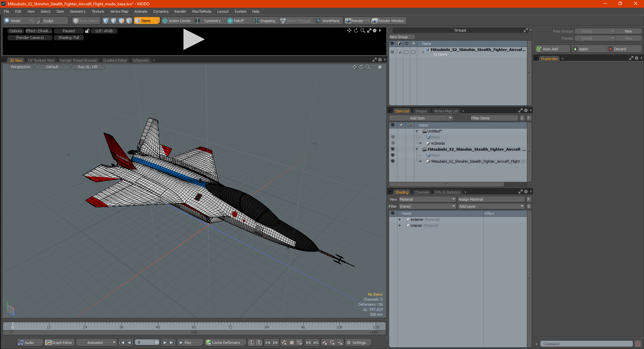Open the Action Center options
Viewport: 644px width, 349px height.
177,21
